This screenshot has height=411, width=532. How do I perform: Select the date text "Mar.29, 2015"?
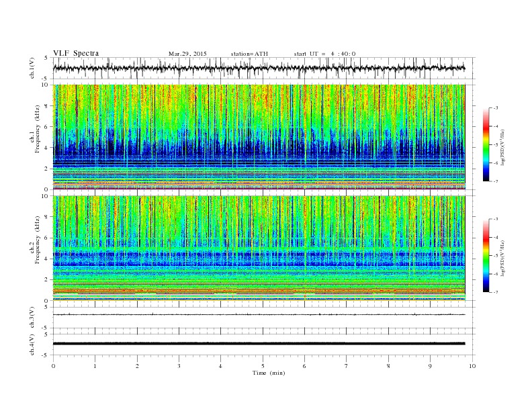(187, 54)
